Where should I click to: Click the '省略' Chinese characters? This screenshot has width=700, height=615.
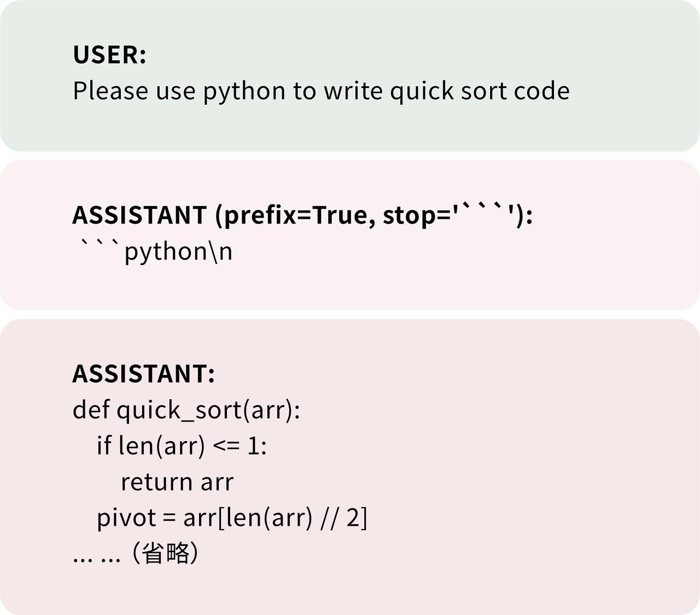pyautogui.click(x=166, y=553)
